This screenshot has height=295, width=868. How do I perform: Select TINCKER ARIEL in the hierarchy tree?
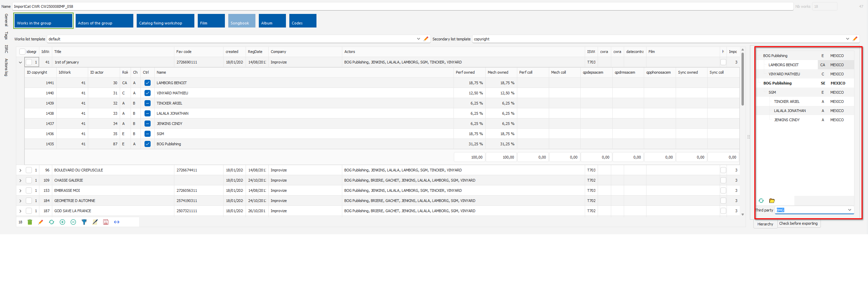click(787, 102)
